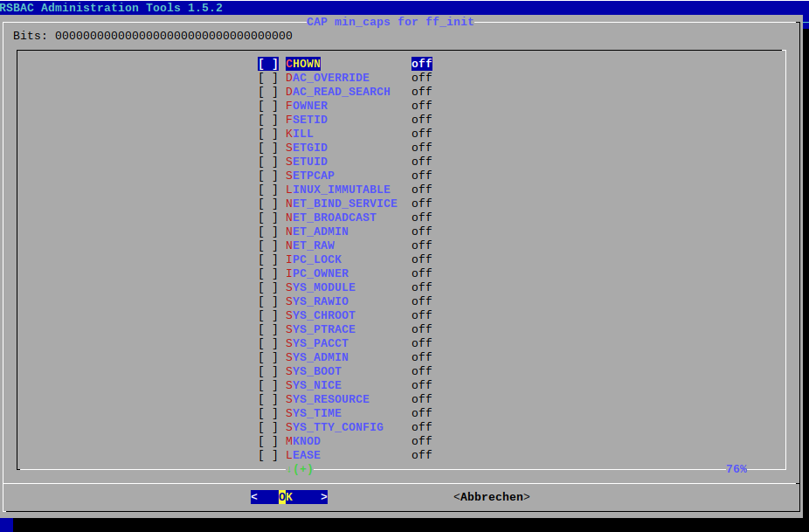The width and height of the screenshot is (809, 532).
Task: Toggle the NET_ADMIN checkbox
Action: point(268,231)
